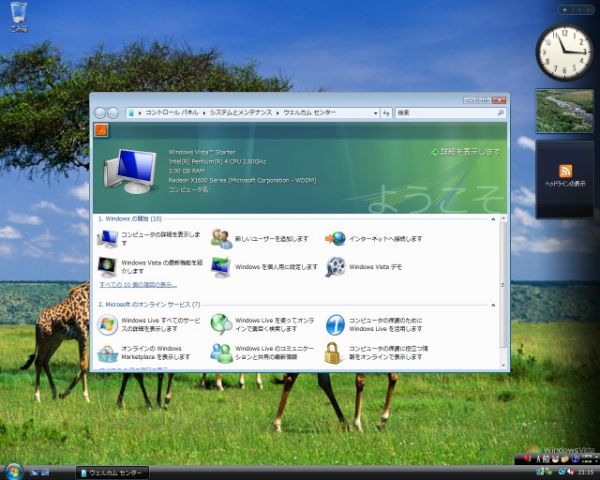Open the Windows Marketplace shopping basket item

[x=108, y=352]
